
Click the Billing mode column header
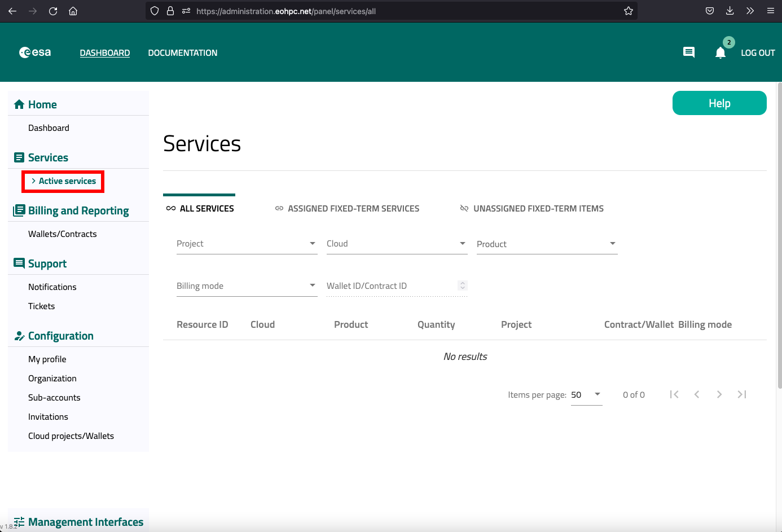point(705,324)
